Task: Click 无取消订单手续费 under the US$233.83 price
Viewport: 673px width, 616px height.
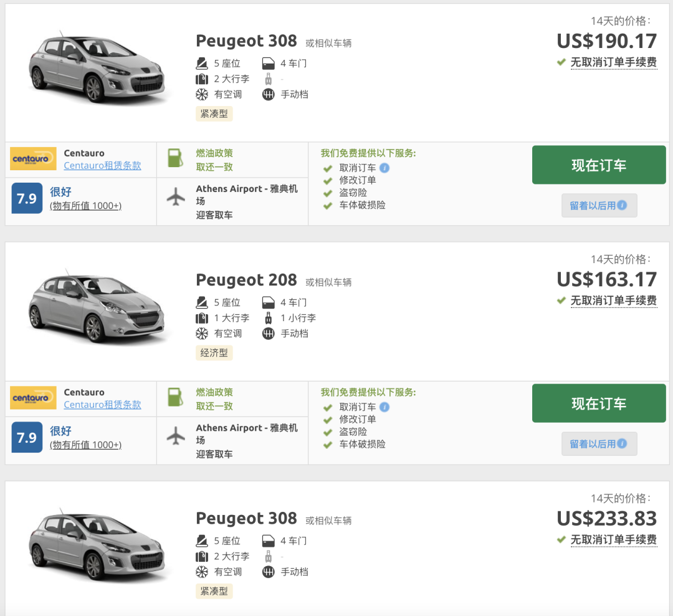Action: (613, 539)
